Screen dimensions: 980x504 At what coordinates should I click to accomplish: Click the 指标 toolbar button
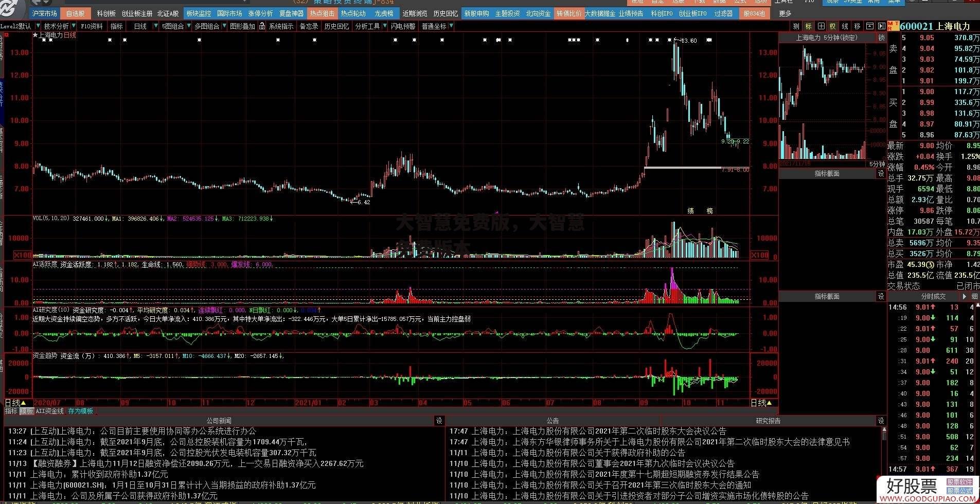coord(117,26)
